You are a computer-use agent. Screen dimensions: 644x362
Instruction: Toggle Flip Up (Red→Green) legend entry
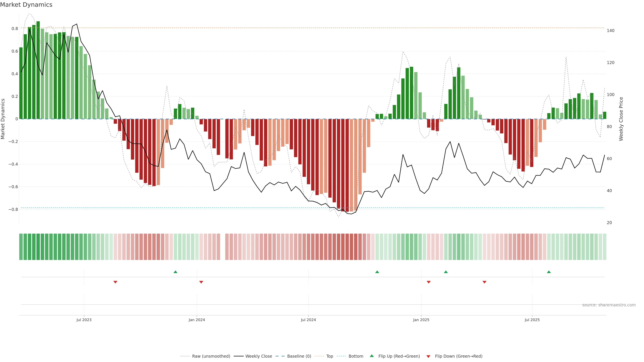coord(399,356)
